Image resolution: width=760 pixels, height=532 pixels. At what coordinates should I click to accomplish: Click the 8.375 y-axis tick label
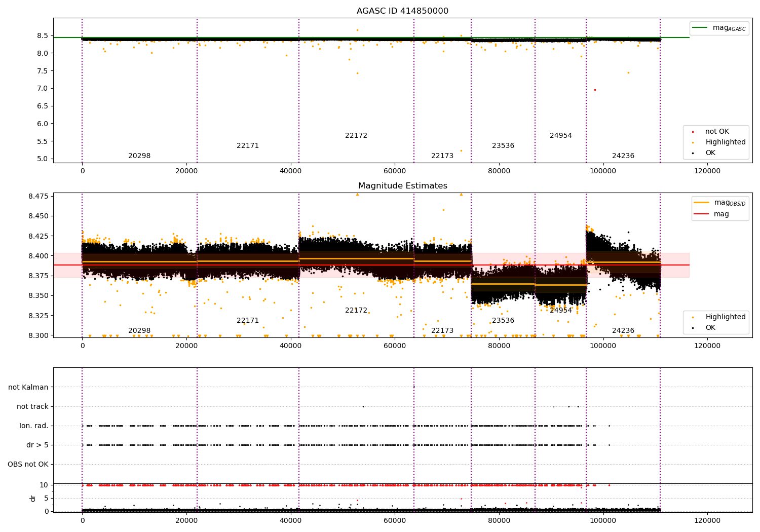coord(39,276)
